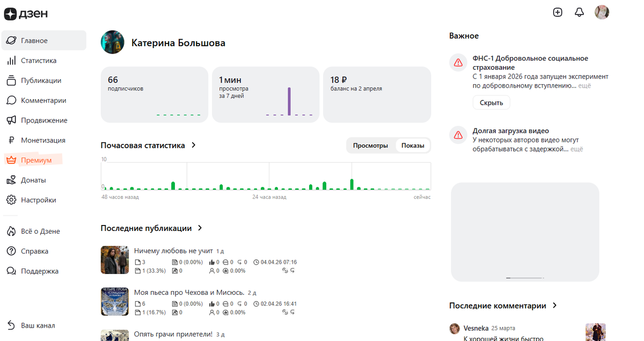The height and width of the screenshot is (341, 644).
Task: Expand Последние публикации chevron
Action: pos(200,228)
